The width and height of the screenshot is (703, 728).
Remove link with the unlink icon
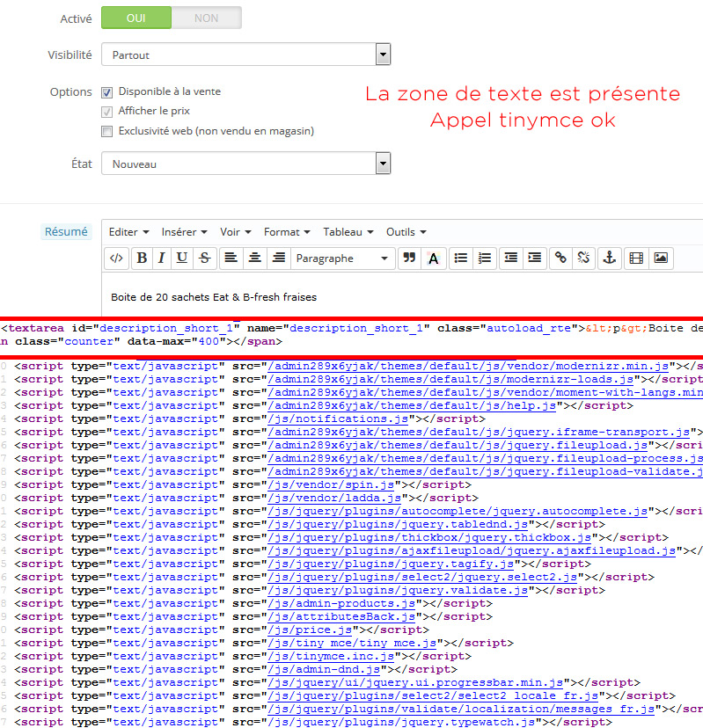[583, 258]
